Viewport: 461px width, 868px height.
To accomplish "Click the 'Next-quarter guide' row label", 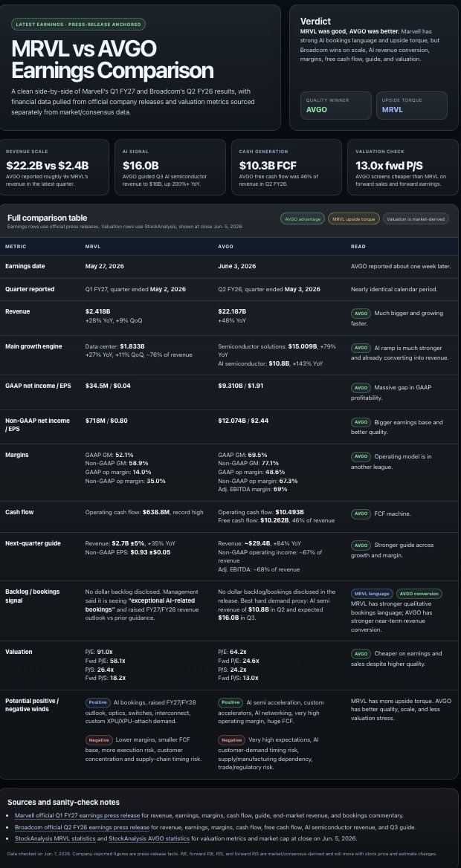I will click(33, 543).
